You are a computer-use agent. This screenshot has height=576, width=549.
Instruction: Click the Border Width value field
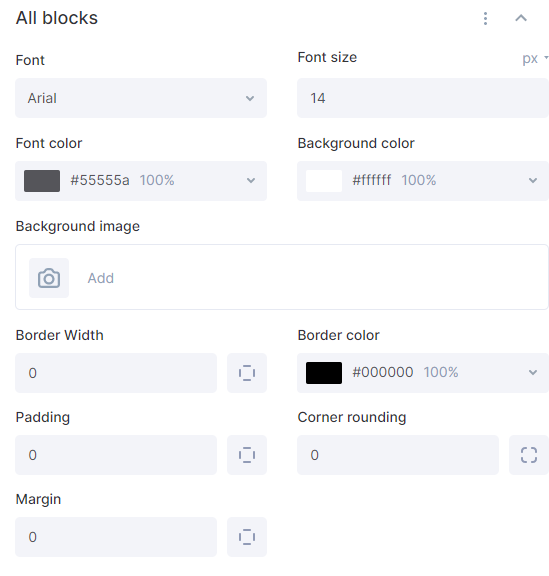(116, 373)
